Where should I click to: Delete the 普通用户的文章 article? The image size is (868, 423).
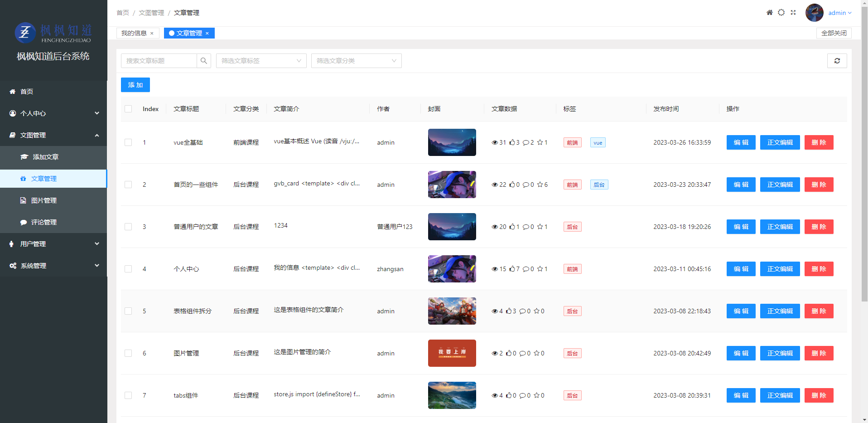click(x=818, y=227)
